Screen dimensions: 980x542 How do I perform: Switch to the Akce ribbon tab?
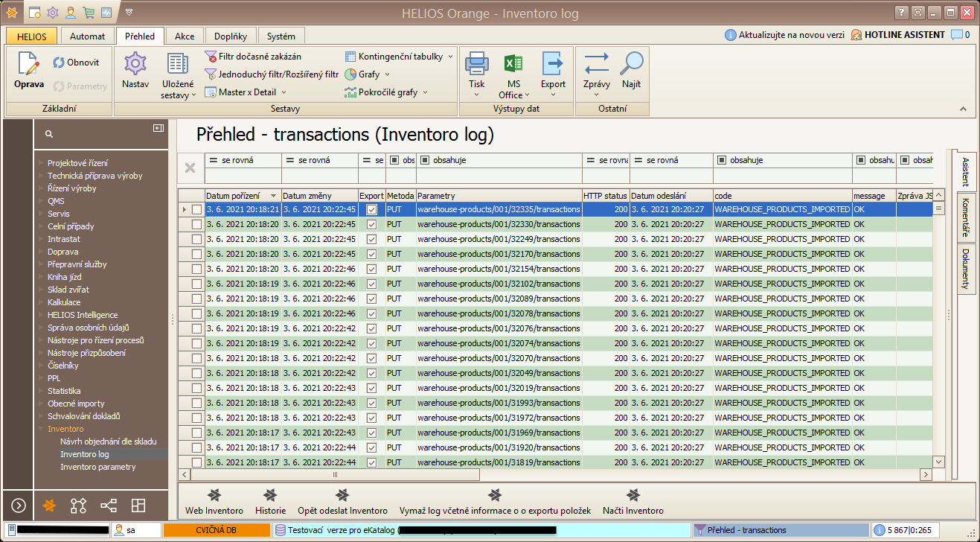(185, 36)
